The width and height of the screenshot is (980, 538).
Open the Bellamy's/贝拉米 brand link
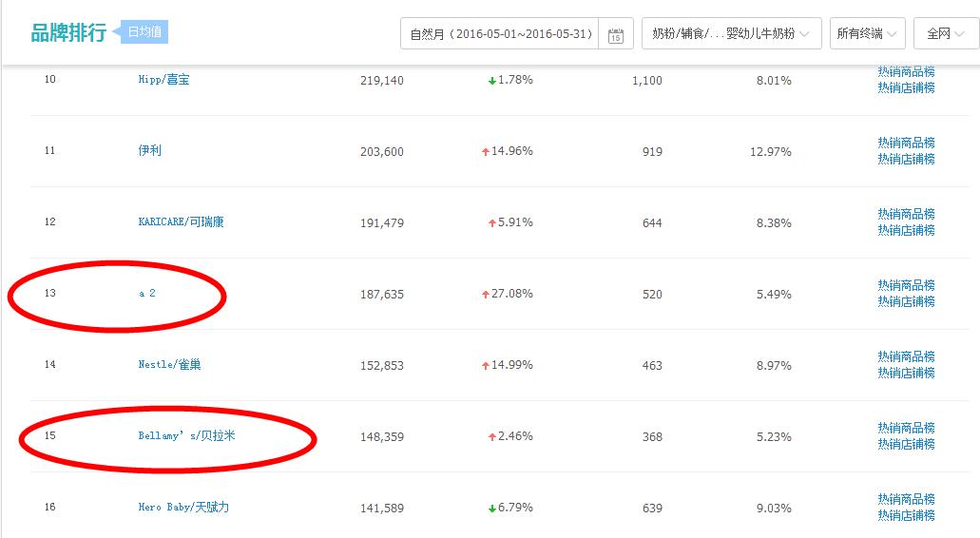187,435
